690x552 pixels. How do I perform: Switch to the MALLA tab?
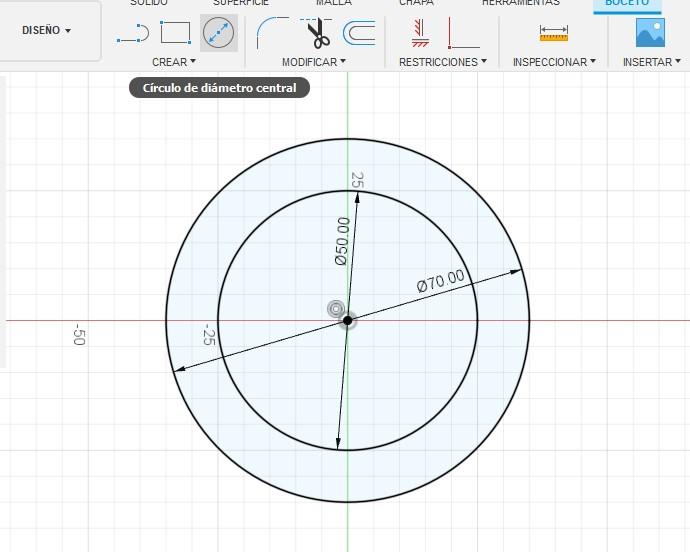coord(334,3)
